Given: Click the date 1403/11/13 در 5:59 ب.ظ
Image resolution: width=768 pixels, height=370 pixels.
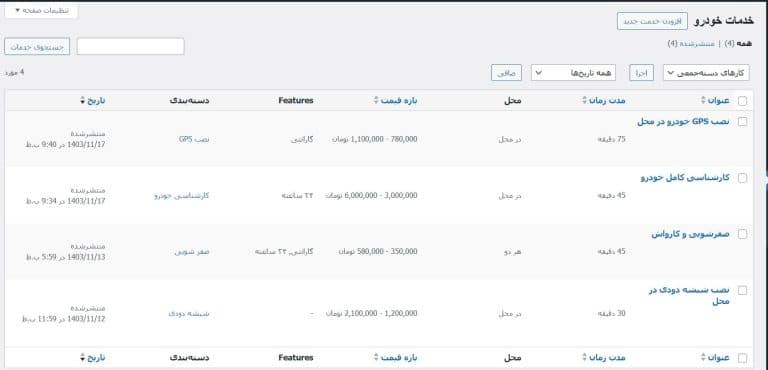Looking at the screenshot, I should [66, 257].
